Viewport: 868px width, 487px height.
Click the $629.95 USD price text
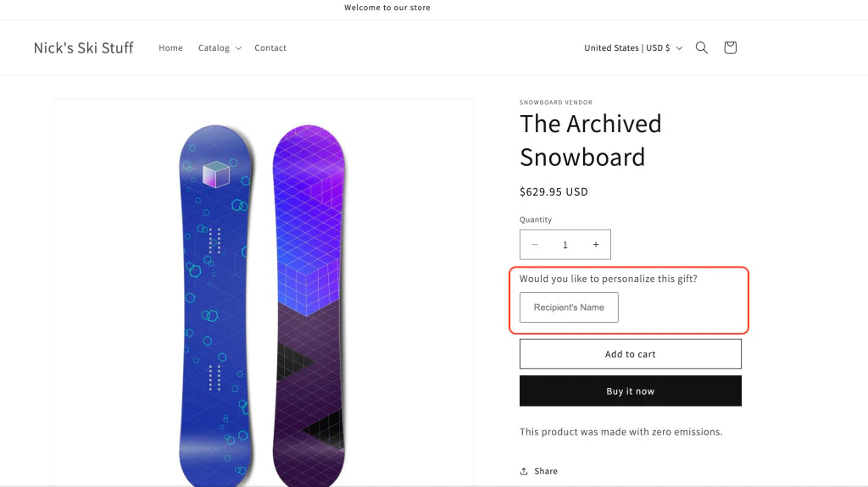point(554,192)
